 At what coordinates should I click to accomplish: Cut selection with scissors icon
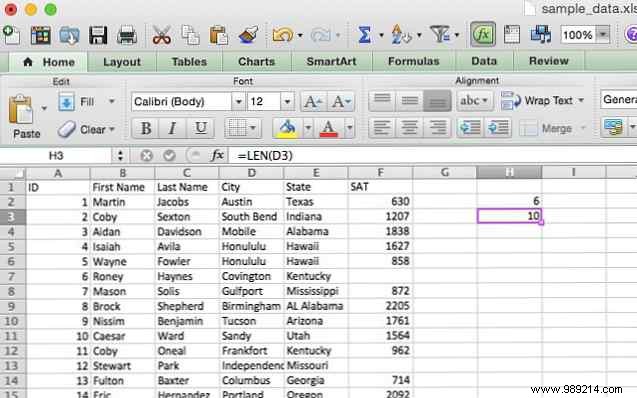pos(161,35)
